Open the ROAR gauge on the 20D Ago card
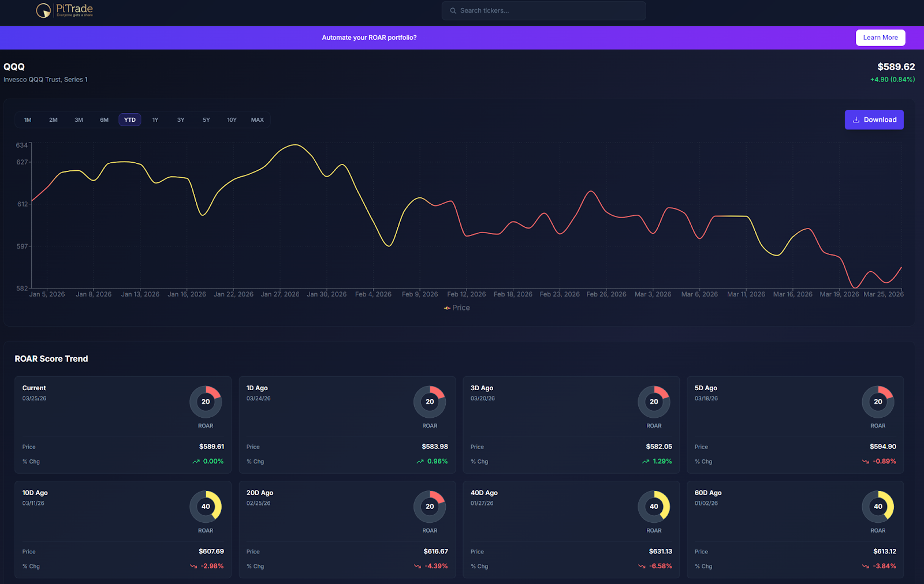 click(430, 507)
